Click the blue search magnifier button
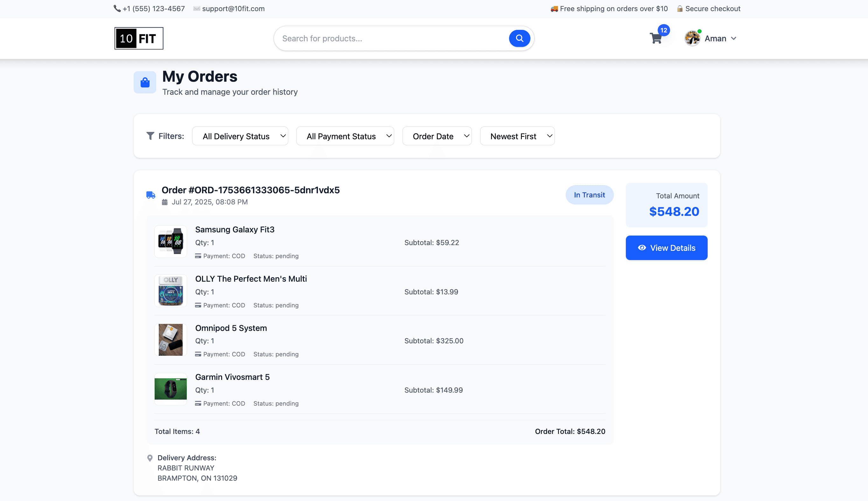868x501 pixels. (519, 38)
